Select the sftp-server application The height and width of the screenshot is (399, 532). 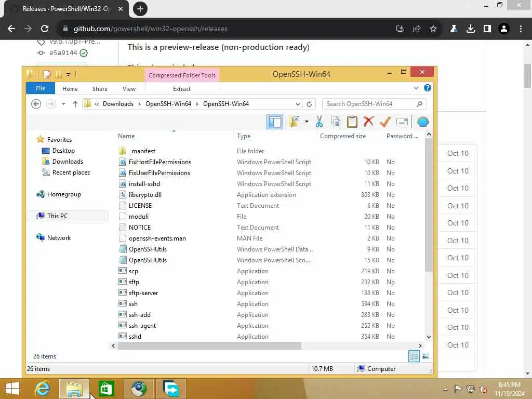tap(143, 293)
